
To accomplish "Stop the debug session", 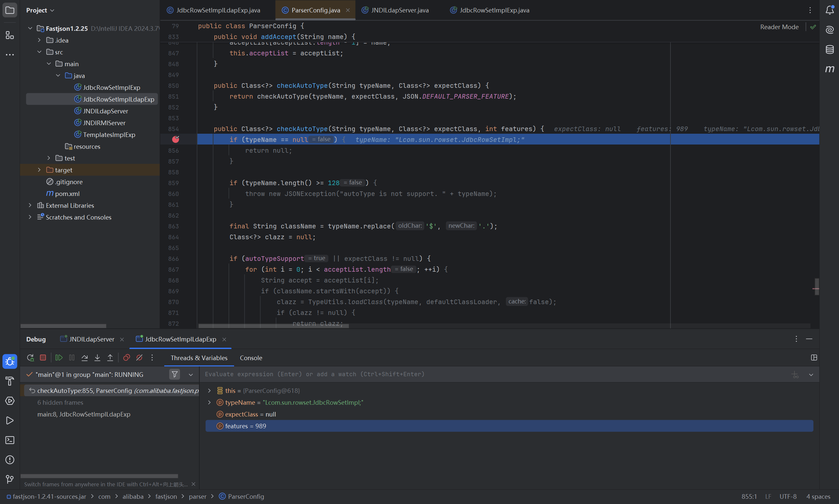I will 43,358.
